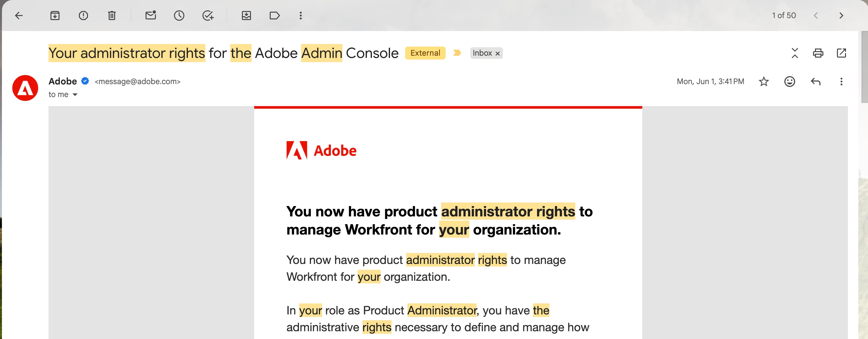
Task: Snooze this email with clock icon
Action: pos(179,16)
